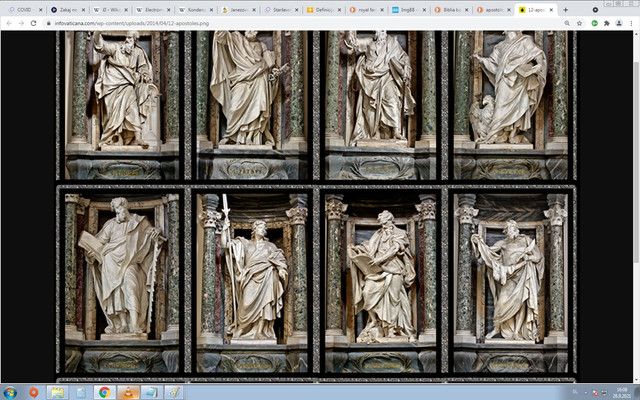640x400 pixels.
Task: Open Windows Explorer folder in taskbar
Action: [57, 393]
